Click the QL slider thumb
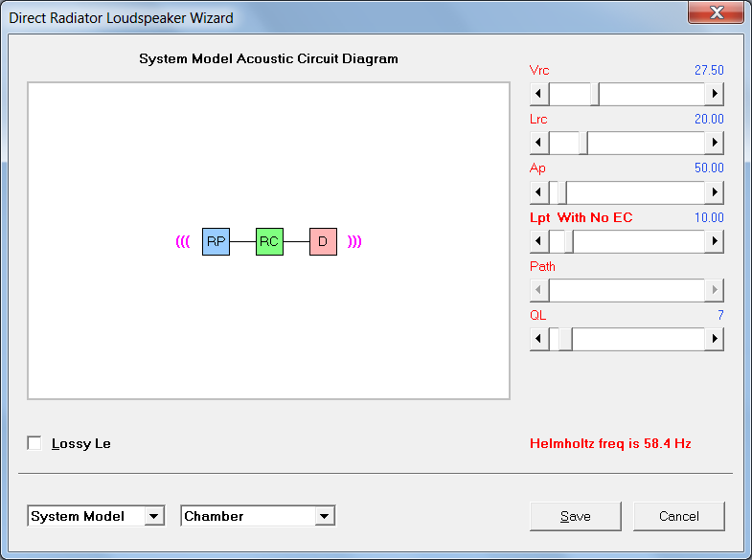 565,339
